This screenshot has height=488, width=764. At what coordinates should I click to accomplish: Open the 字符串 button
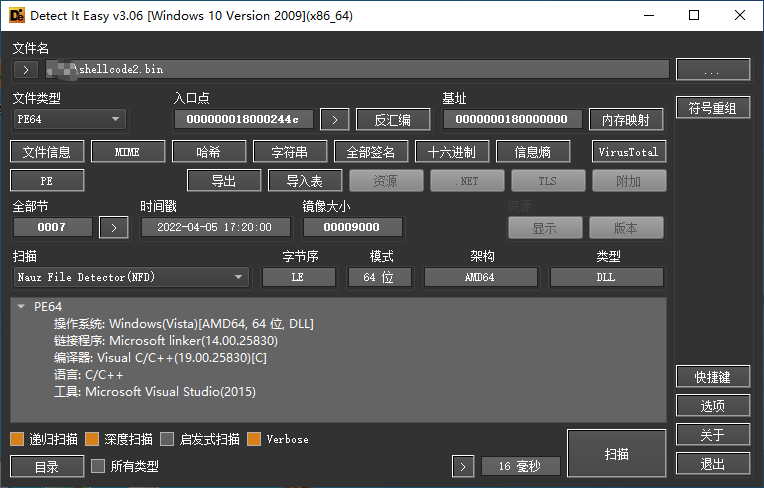(x=289, y=152)
